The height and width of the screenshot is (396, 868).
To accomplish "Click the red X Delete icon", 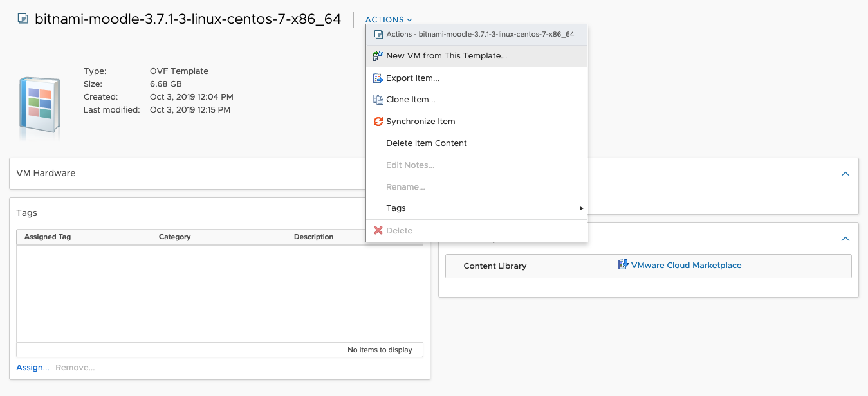I will click(378, 230).
